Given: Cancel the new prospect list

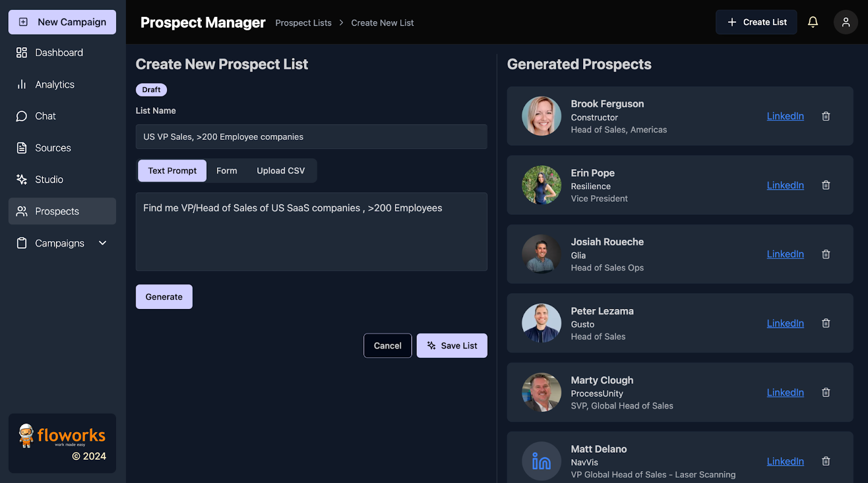Looking at the screenshot, I should (387, 346).
